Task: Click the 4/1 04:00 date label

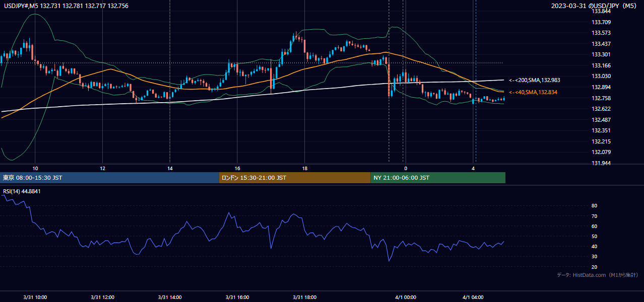Action: (473, 297)
